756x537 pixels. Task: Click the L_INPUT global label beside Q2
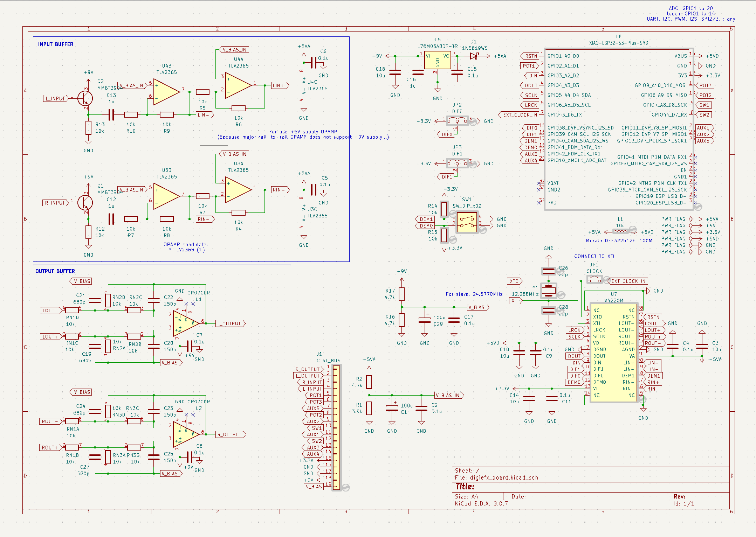tap(56, 98)
